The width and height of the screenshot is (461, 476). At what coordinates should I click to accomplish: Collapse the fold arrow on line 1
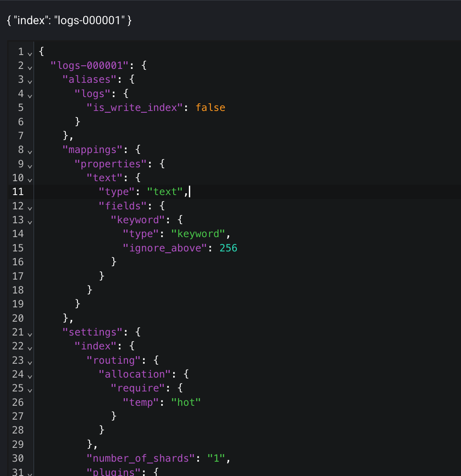click(x=30, y=54)
